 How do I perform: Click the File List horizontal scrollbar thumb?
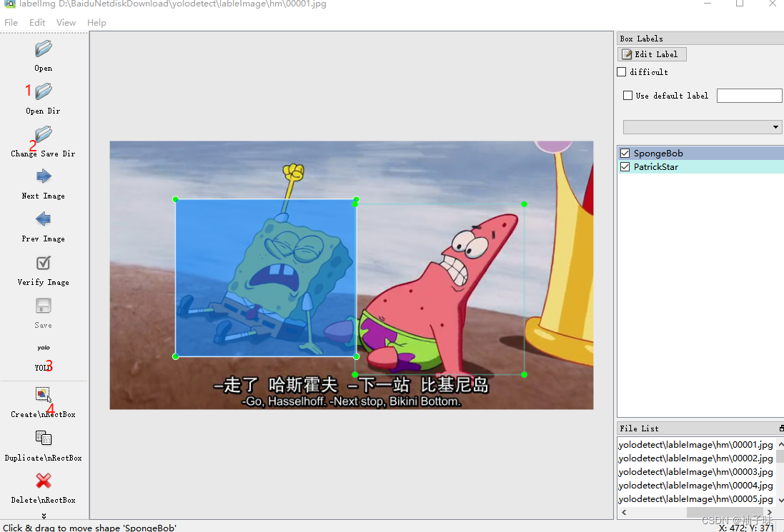coord(725,513)
